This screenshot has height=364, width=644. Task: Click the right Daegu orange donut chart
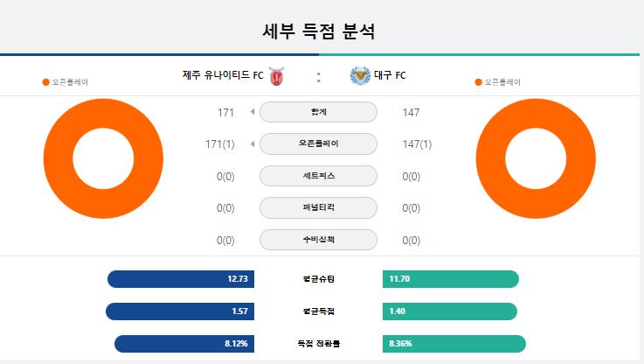coord(536,158)
